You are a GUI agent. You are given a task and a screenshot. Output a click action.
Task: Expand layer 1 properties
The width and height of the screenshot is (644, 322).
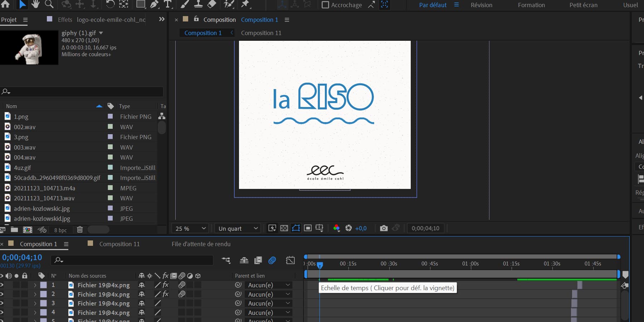pos(35,285)
